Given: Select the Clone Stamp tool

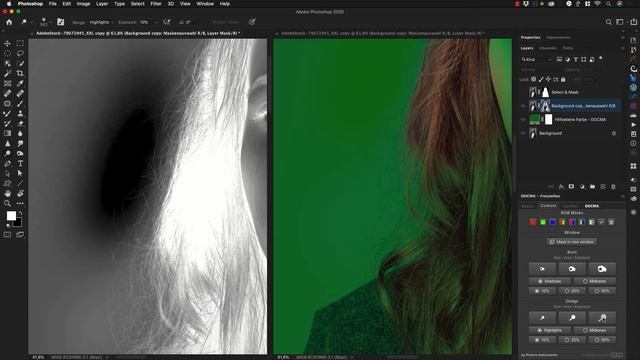Looking at the screenshot, I should coord(20,113).
